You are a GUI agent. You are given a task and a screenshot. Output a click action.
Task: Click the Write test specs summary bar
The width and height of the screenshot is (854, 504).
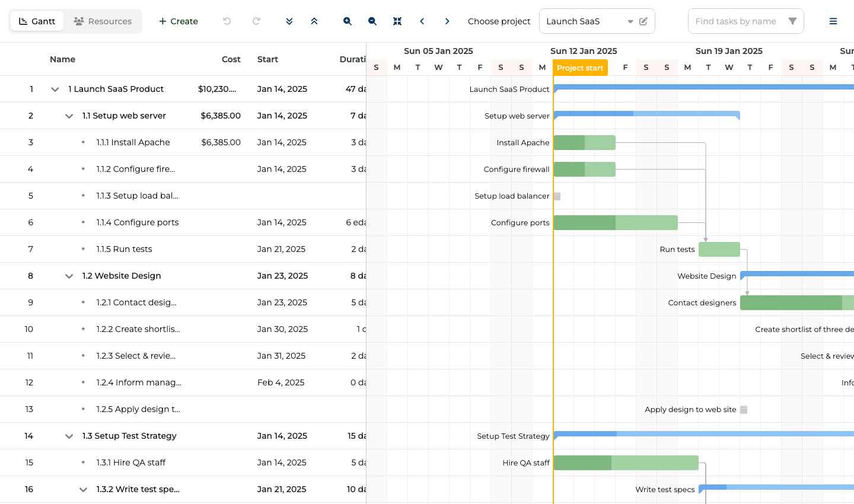coord(776,488)
